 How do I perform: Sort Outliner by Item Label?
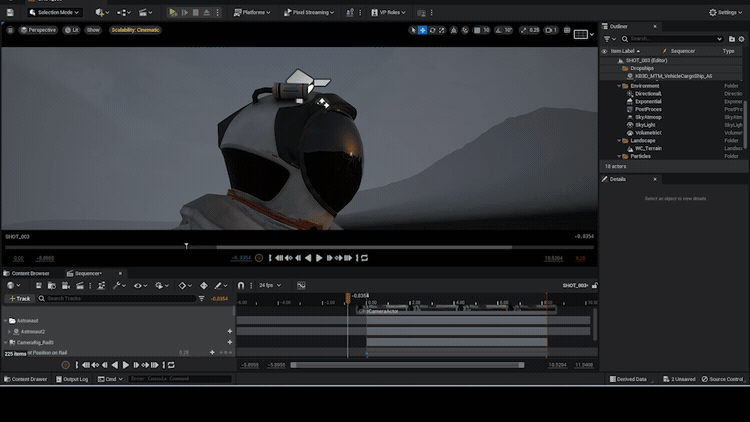coord(625,51)
